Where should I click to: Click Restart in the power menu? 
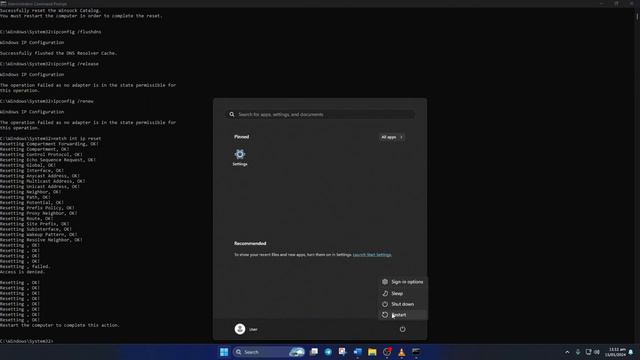click(x=402, y=315)
